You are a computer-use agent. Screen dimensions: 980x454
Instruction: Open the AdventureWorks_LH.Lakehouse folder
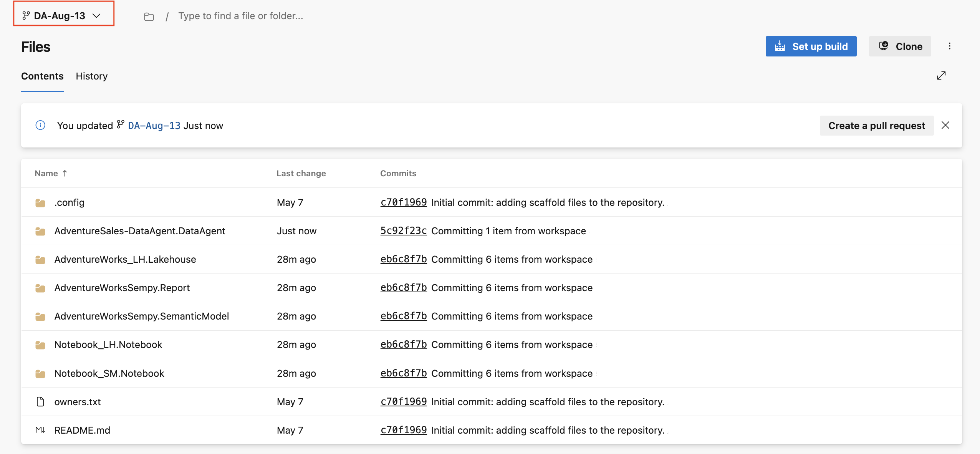click(x=125, y=259)
